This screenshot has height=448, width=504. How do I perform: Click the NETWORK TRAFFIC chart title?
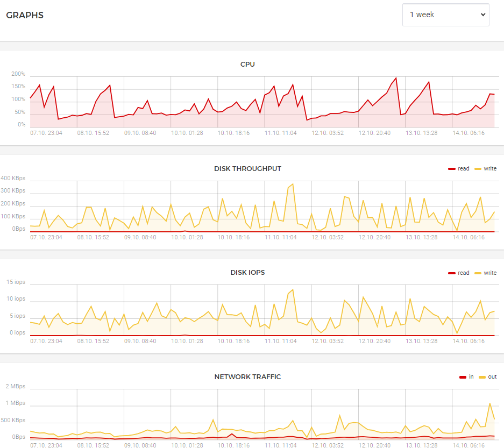(247, 376)
